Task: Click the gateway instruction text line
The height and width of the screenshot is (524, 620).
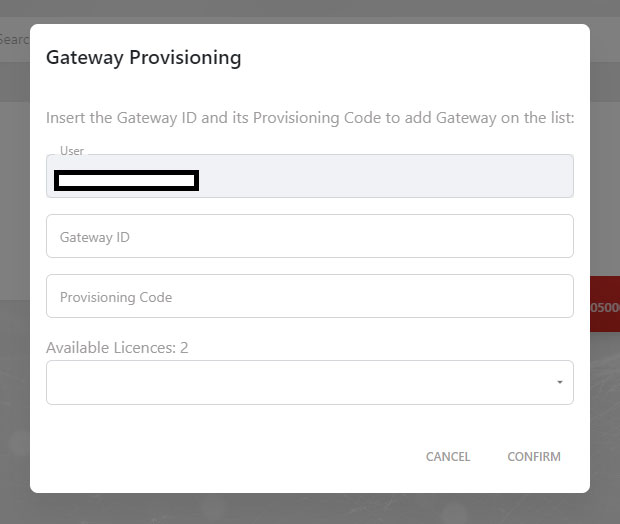Action: 310,118
